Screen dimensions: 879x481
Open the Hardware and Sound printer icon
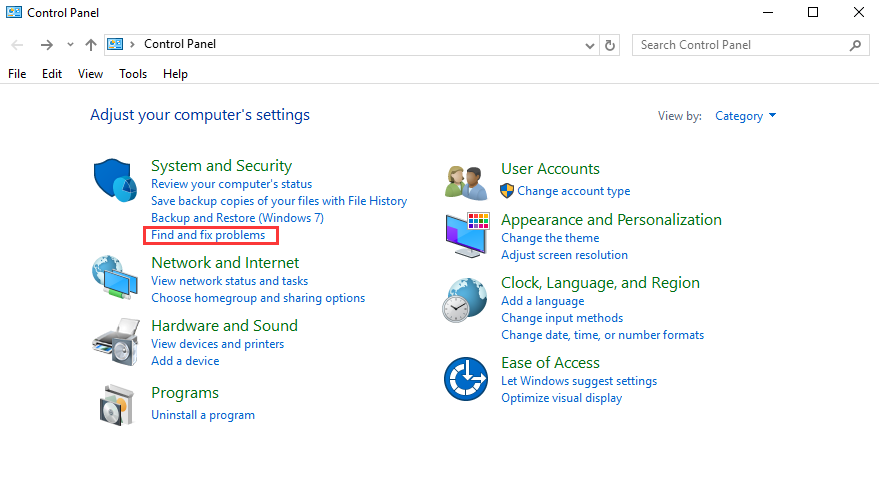click(x=116, y=342)
